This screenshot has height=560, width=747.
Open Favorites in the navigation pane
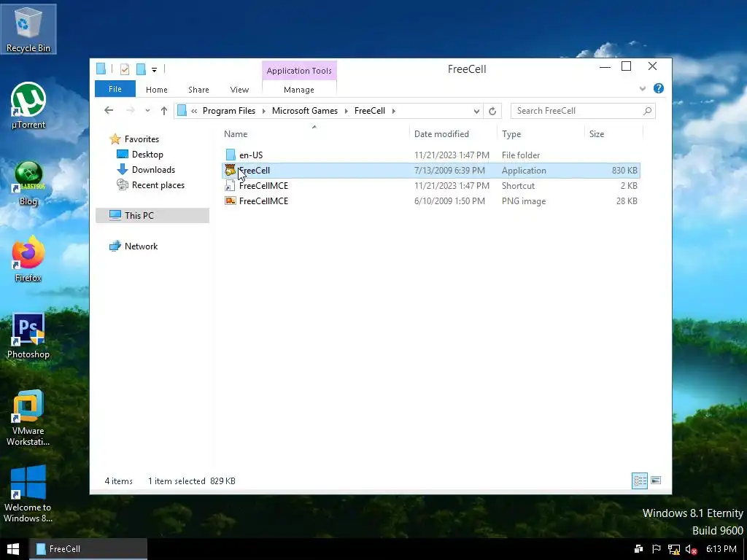coord(142,139)
